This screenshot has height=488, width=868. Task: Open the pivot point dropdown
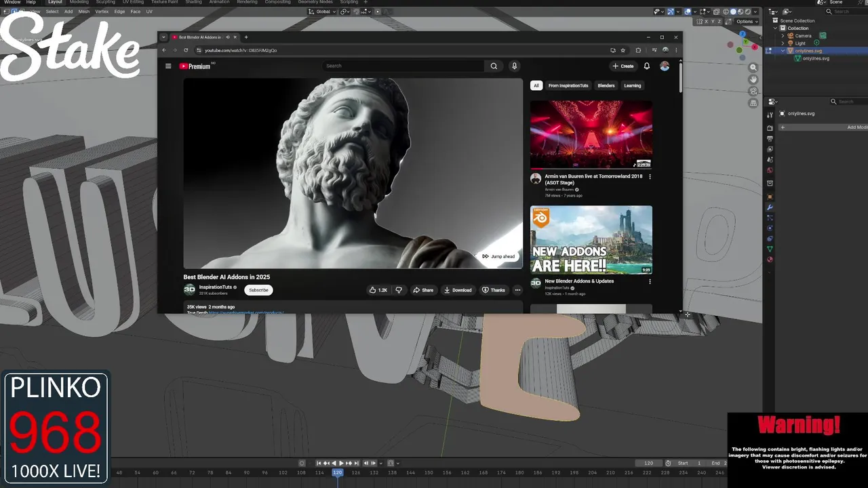[x=346, y=12]
